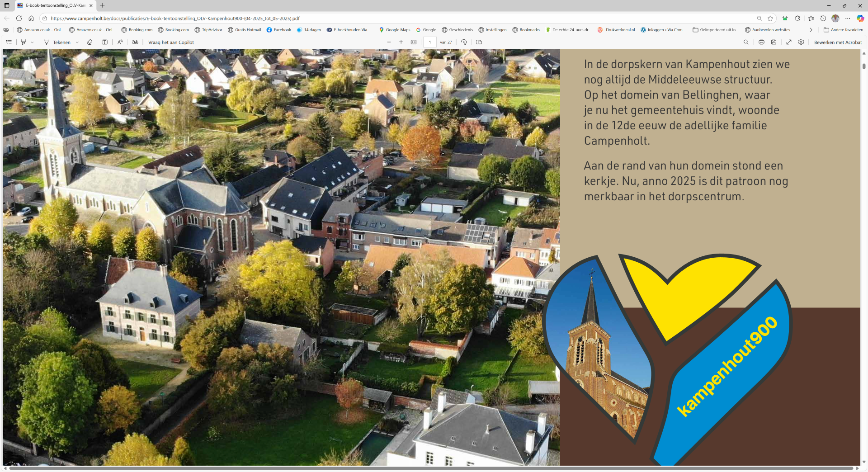Expand the highlight color dropdown arrow

tap(32, 42)
